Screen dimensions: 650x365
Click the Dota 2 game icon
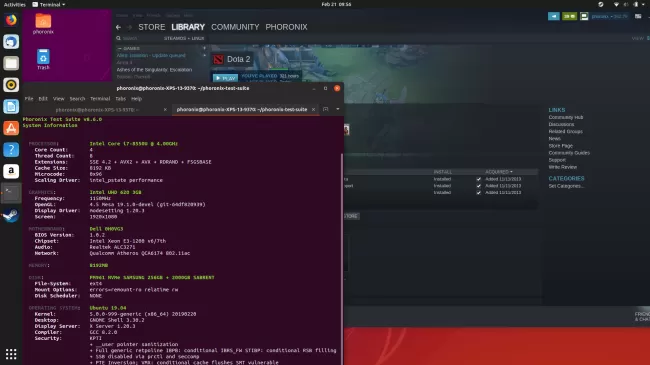218,59
